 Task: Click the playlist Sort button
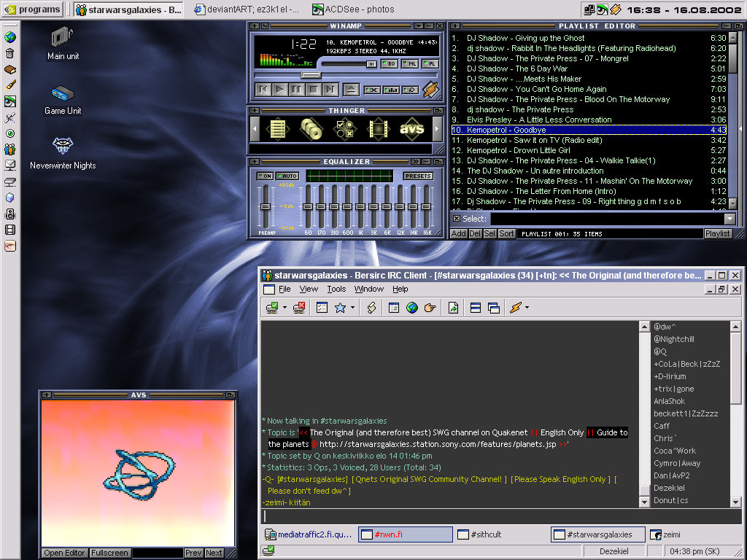point(506,233)
